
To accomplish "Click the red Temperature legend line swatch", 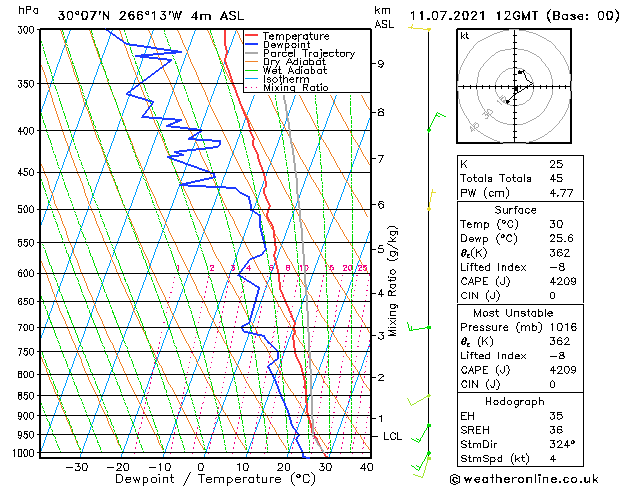I will [252, 36].
